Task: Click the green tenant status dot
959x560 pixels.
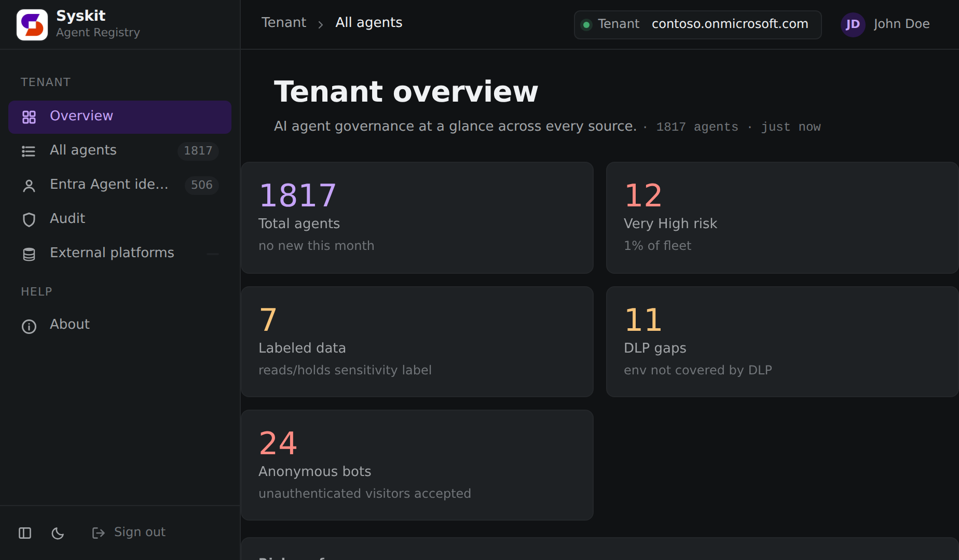Action: click(x=586, y=24)
